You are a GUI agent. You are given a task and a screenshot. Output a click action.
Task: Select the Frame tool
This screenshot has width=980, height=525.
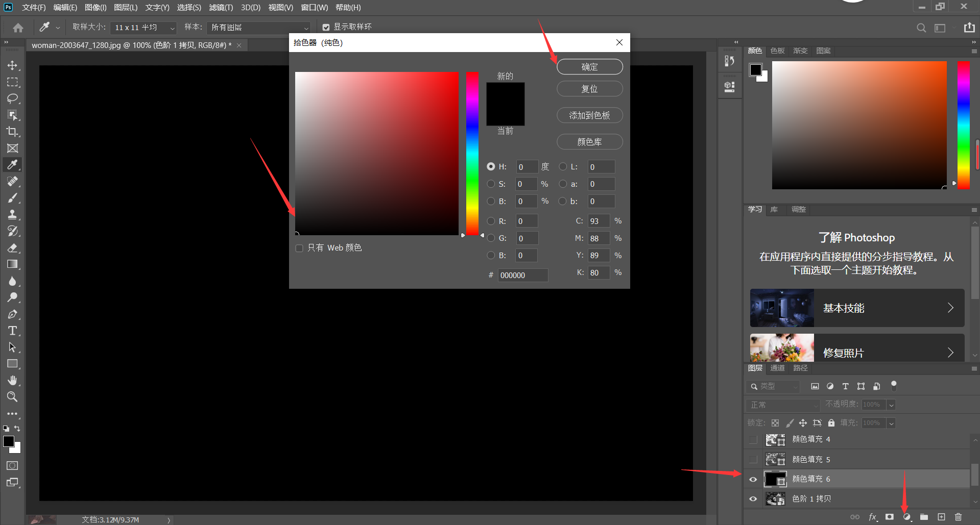coord(12,148)
